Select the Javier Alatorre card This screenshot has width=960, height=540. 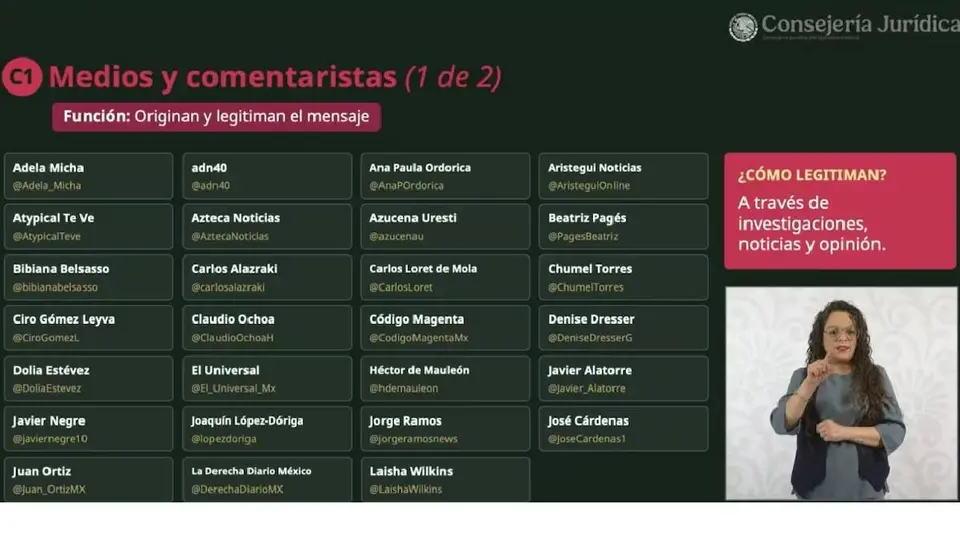[623, 379]
